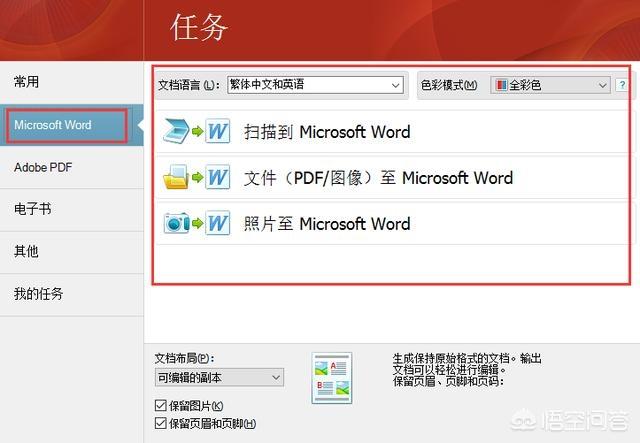Click the Word icon in the 扫描到 row
Viewport: 640px width, 443px height.
(x=218, y=133)
